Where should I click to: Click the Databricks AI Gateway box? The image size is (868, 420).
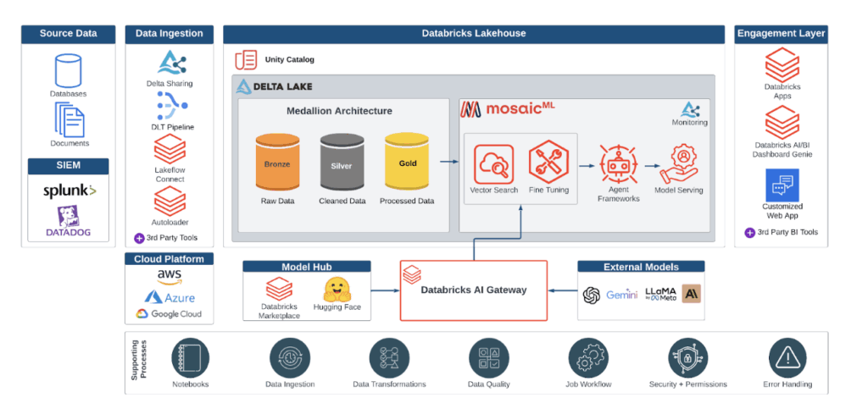pyautogui.click(x=473, y=290)
